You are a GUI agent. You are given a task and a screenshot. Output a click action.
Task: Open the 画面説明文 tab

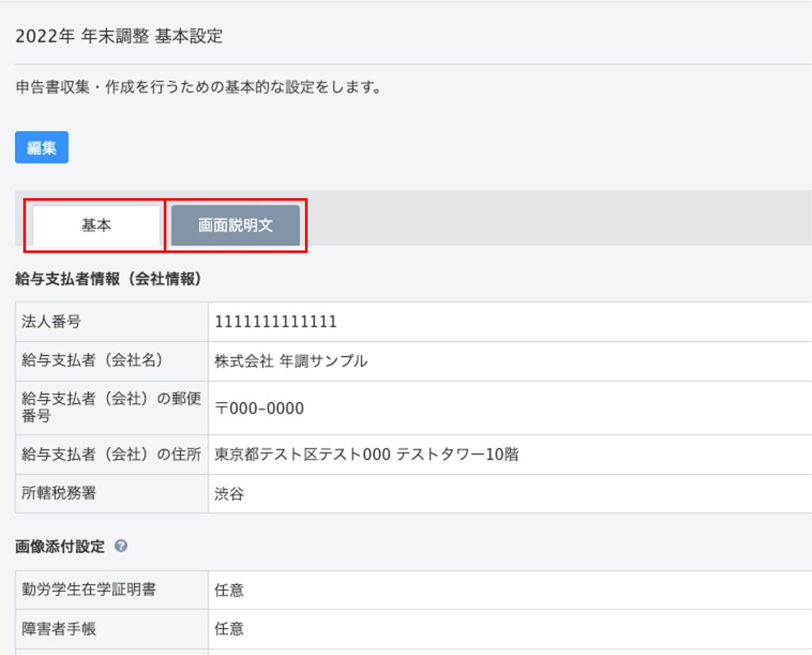click(x=235, y=226)
